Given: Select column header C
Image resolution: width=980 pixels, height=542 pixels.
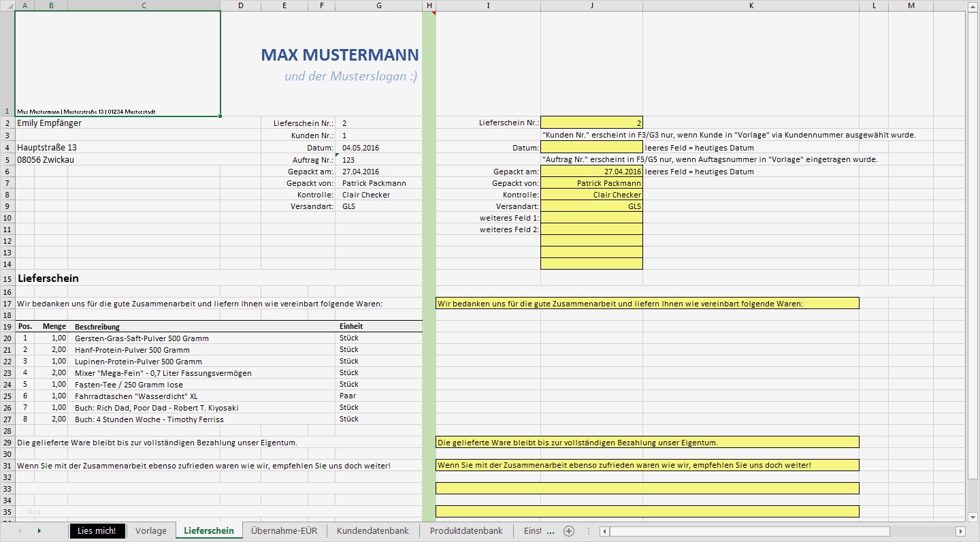Looking at the screenshot, I should point(144,5).
